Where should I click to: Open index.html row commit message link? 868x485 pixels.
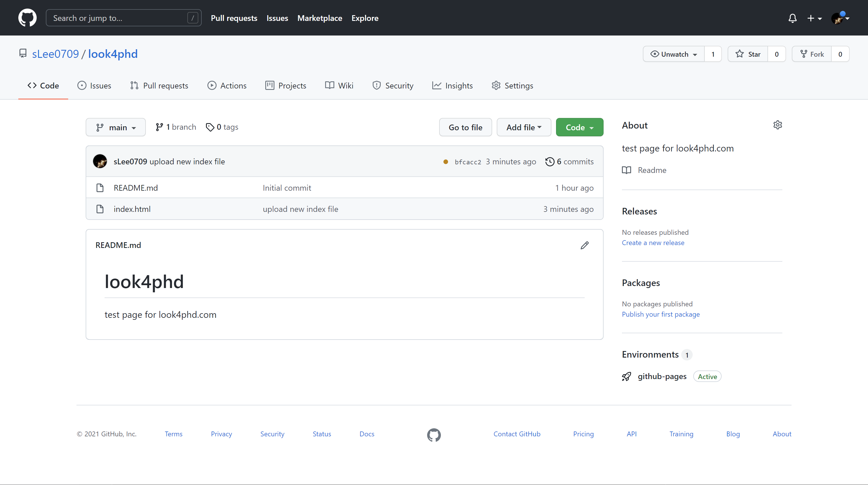coord(300,209)
